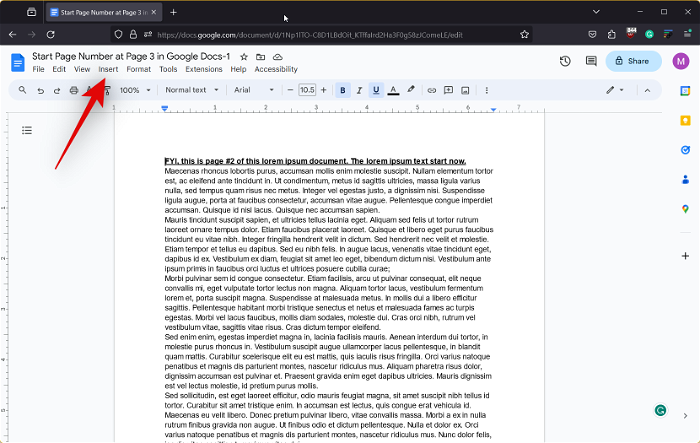Open the Edit menu
This screenshot has height=443, width=700.
(x=59, y=69)
